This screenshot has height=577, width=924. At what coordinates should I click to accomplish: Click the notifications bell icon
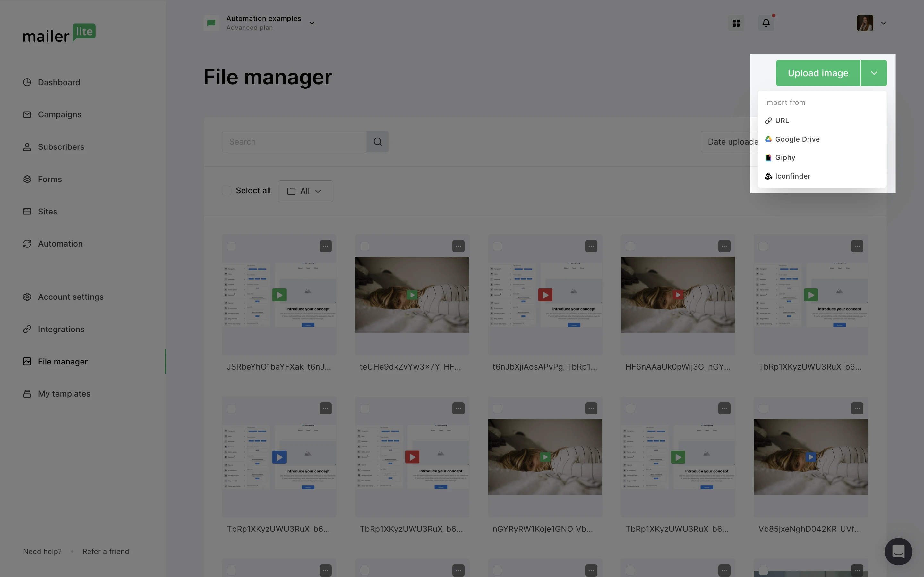click(766, 23)
